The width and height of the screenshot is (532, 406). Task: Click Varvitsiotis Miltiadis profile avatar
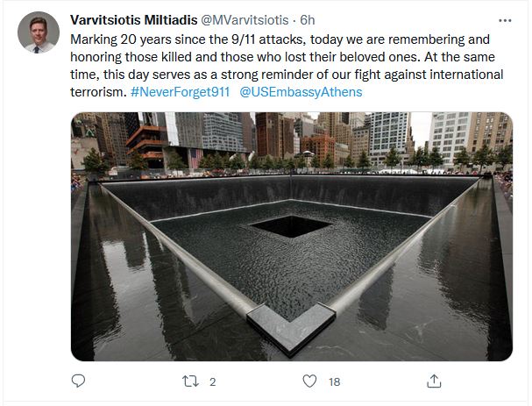(x=38, y=33)
